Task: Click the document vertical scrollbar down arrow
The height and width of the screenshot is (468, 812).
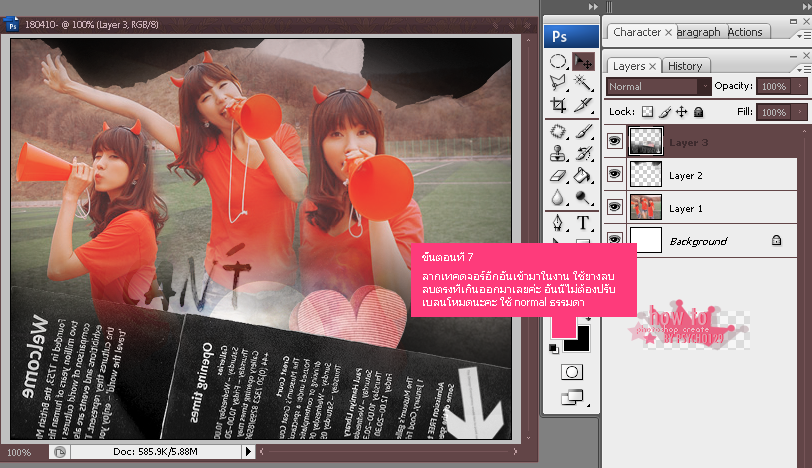Action: click(528, 437)
